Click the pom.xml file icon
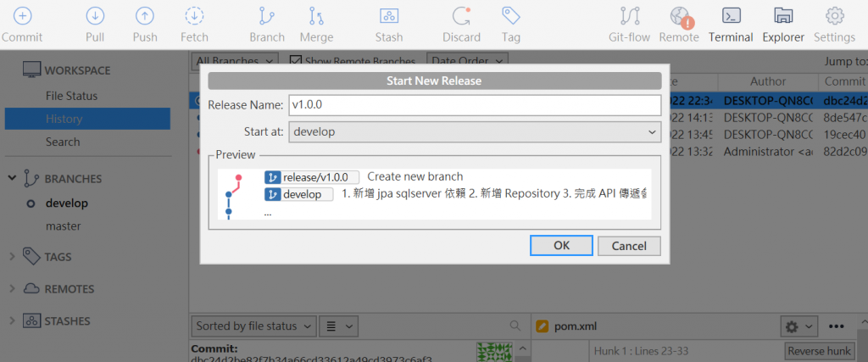Viewport: 868px width, 362px height. coord(542,326)
